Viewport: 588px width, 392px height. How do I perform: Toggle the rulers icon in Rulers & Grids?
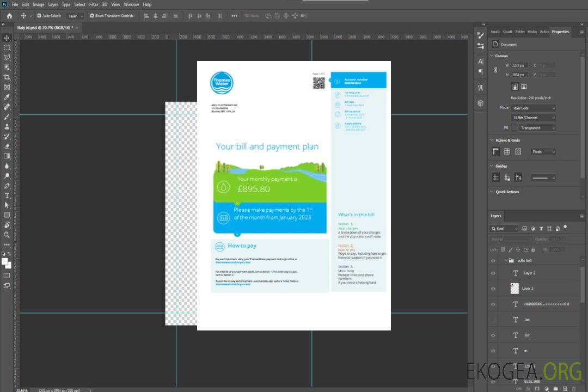click(x=495, y=152)
